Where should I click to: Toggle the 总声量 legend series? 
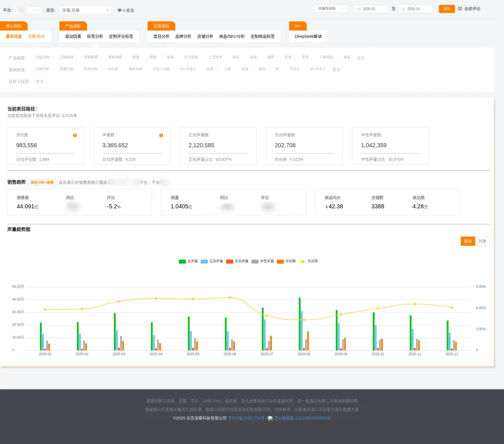point(189,261)
